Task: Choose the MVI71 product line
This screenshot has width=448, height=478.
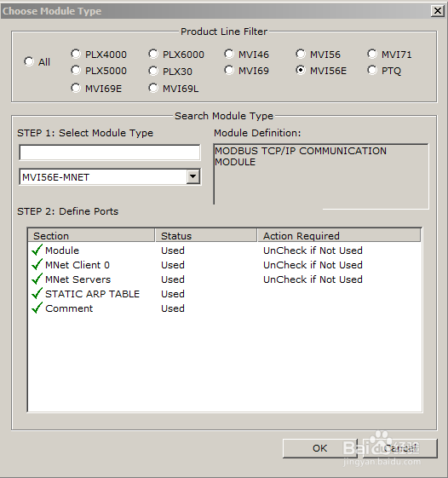Action: [x=372, y=55]
